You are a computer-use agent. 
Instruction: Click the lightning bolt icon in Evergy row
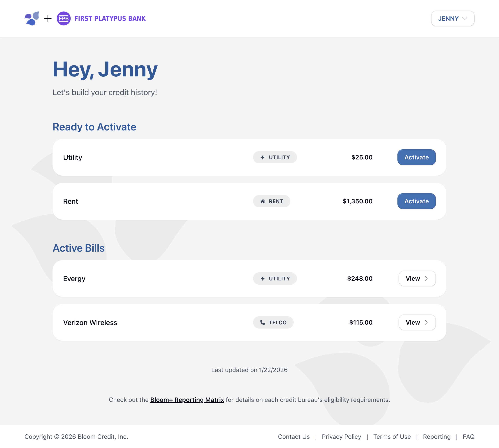pyautogui.click(x=263, y=279)
